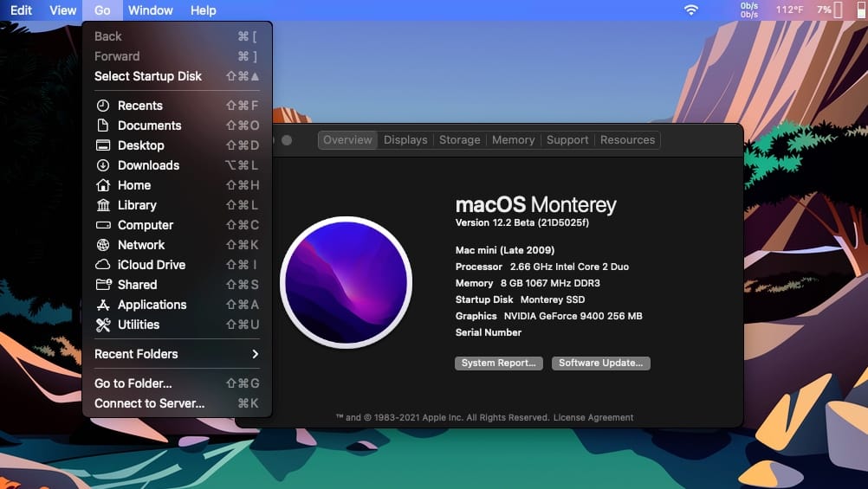Click the Mac mini (Late 2009) text
The width and height of the screenshot is (868, 489).
click(x=505, y=250)
